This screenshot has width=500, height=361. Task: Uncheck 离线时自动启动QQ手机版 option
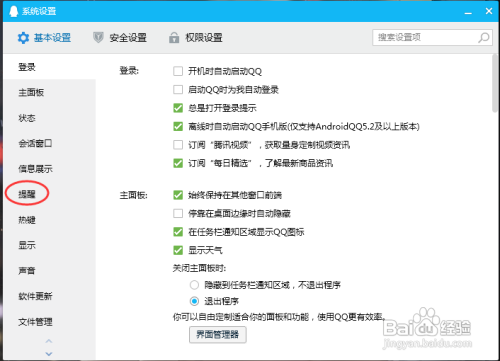178,126
